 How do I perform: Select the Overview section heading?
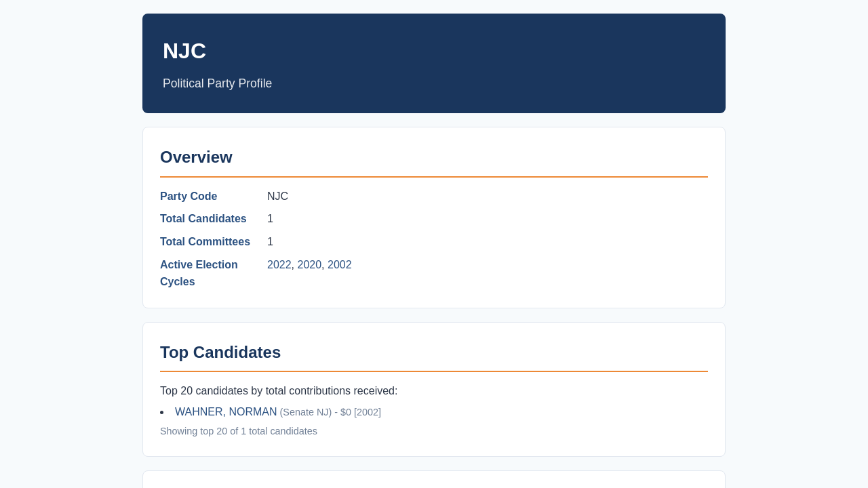196,157
